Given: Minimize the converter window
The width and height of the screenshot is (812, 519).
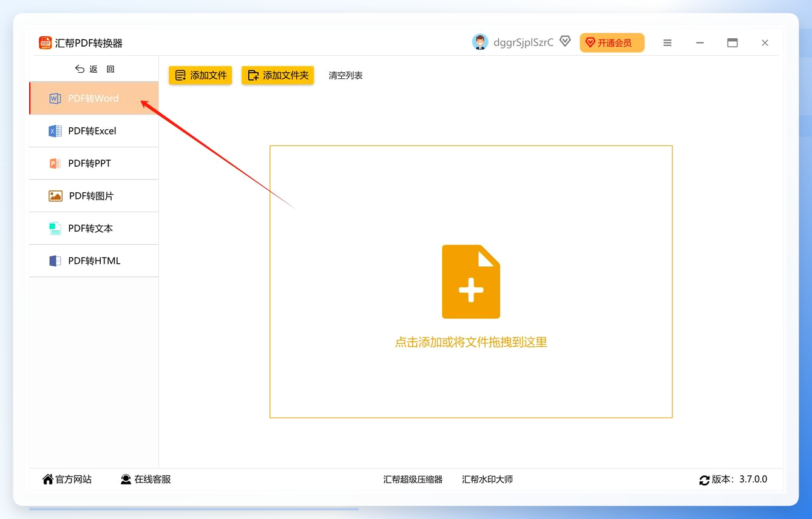Looking at the screenshot, I should pyautogui.click(x=700, y=43).
